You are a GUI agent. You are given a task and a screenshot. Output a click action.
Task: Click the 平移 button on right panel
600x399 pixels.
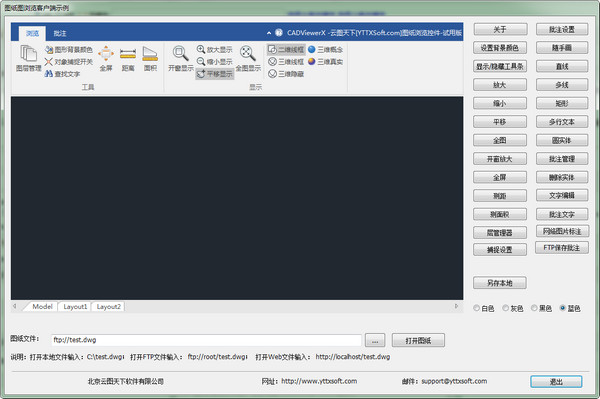[500, 122]
